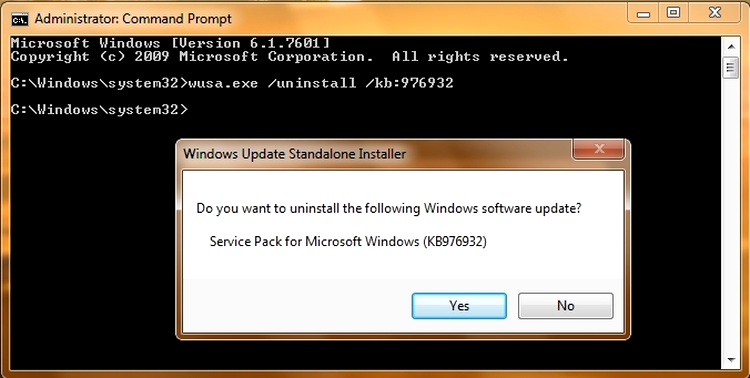This screenshot has height=378, width=750.
Task: Click the blank console area left of dialog
Action: [x=93, y=239]
